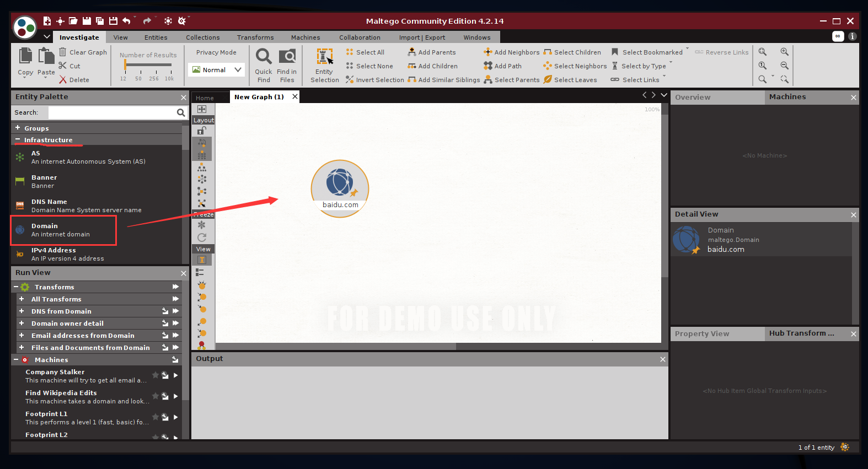Screen dimensions: 868x469
Task: Click the zoom out magnifier icon in ribbon
Action: click(784, 65)
